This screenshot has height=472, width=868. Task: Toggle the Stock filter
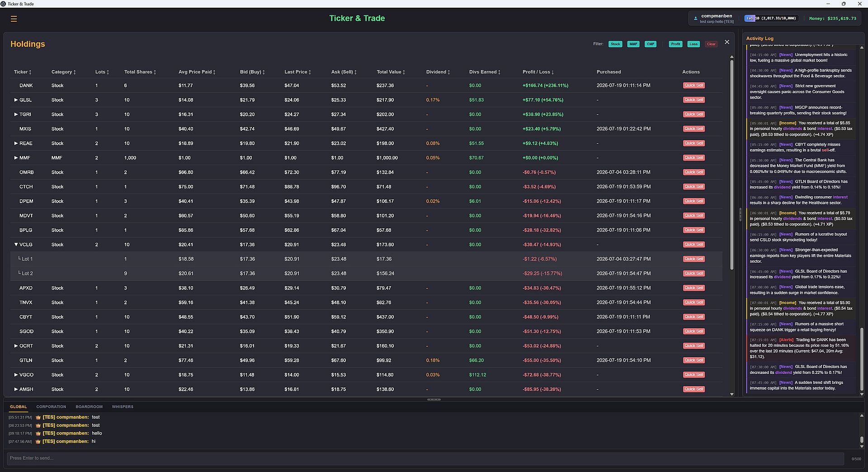(x=615, y=44)
